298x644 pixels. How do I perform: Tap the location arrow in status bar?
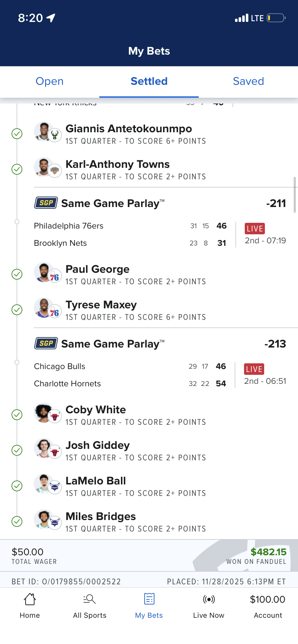point(51,18)
